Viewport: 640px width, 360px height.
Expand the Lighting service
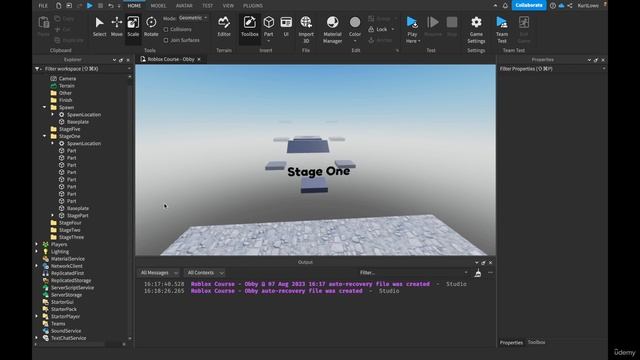37,251
